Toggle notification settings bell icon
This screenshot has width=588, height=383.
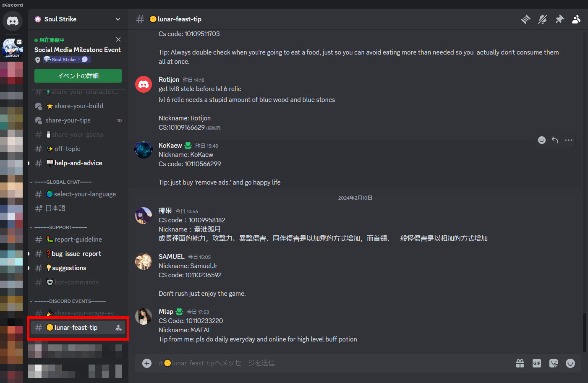543,19
